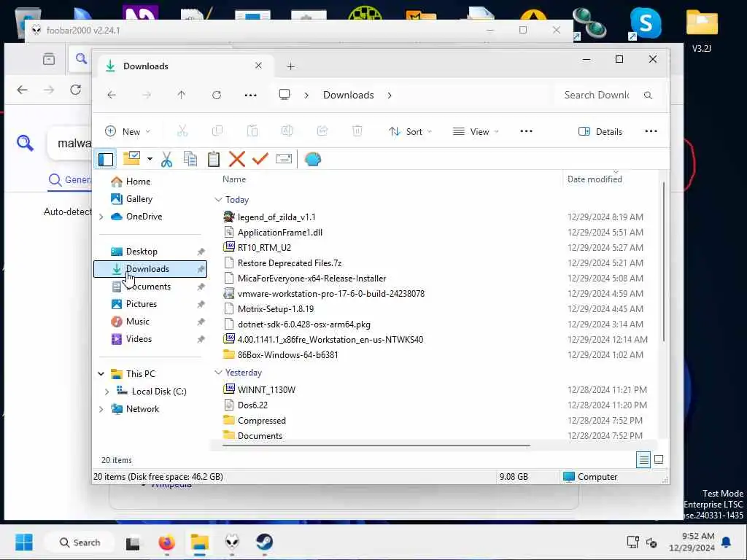Click the Rename icon in classic toolbar
747x560 pixels.
284,159
